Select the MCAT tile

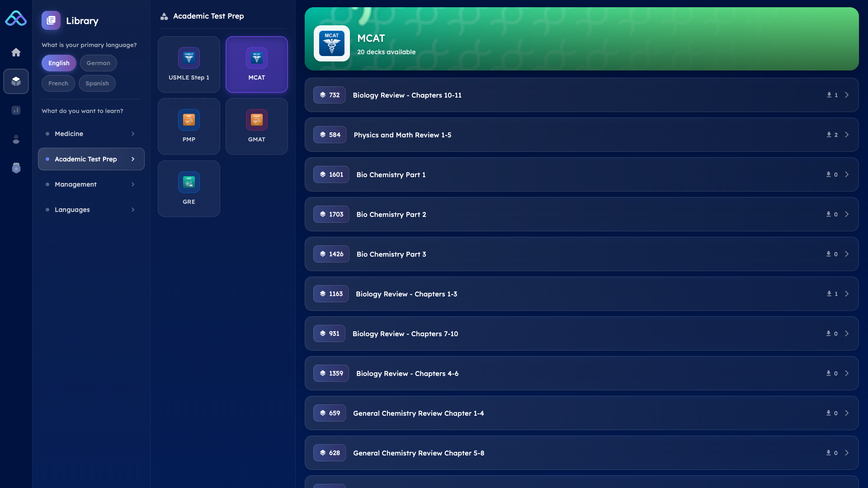(256, 65)
